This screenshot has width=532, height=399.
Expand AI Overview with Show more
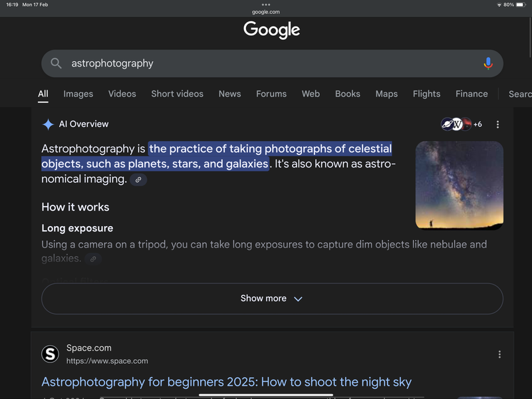pyautogui.click(x=272, y=299)
